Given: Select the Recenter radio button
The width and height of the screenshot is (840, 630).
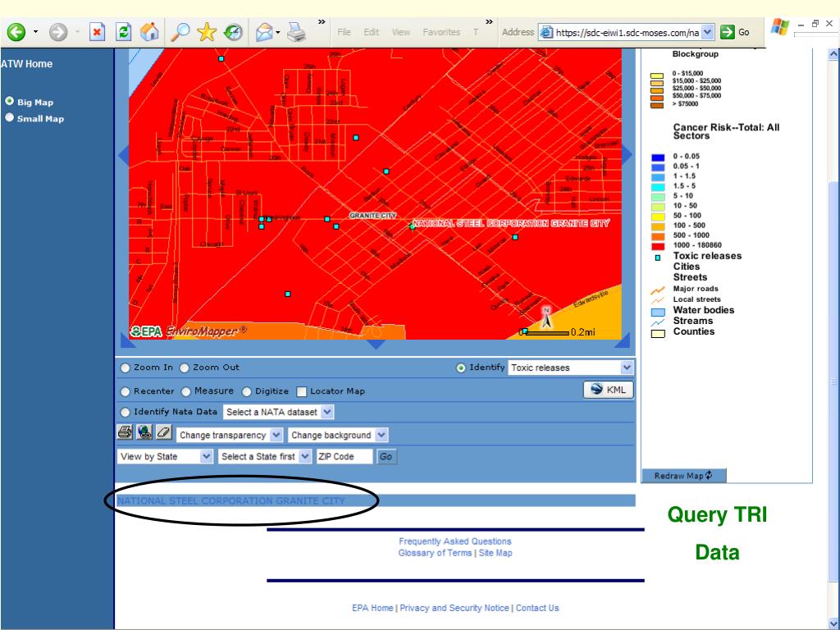Looking at the screenshot, I should click(125, 391).
